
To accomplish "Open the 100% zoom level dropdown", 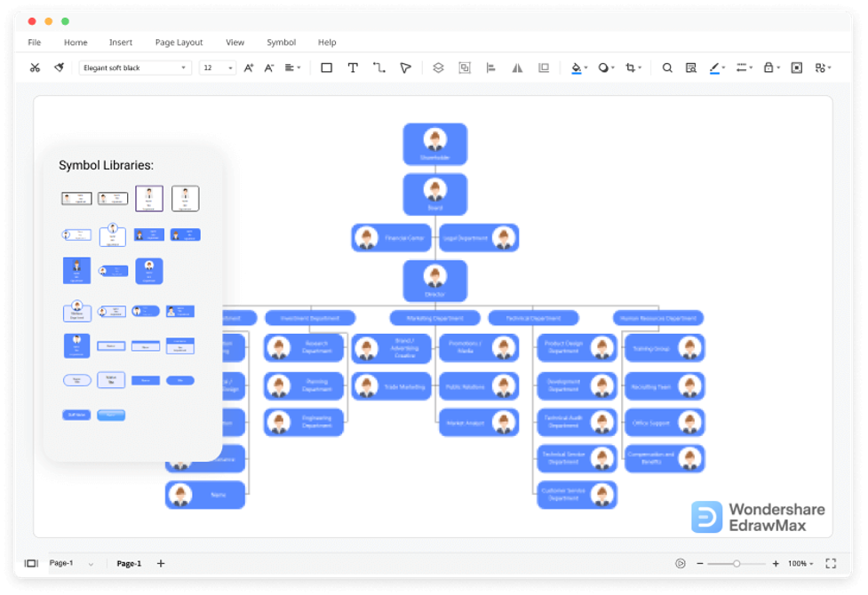I will (x=800, y=563).
